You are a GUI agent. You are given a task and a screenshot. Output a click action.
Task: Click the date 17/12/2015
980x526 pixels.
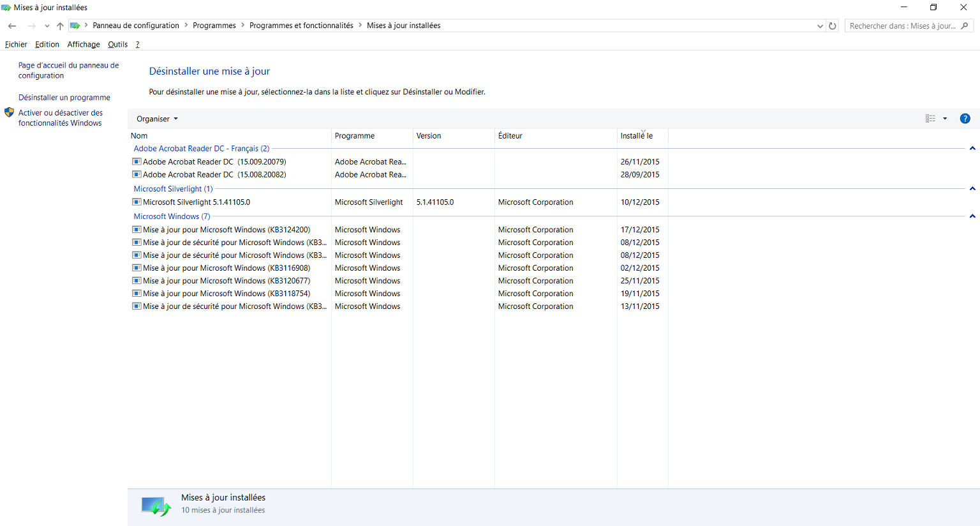[640, 230]
